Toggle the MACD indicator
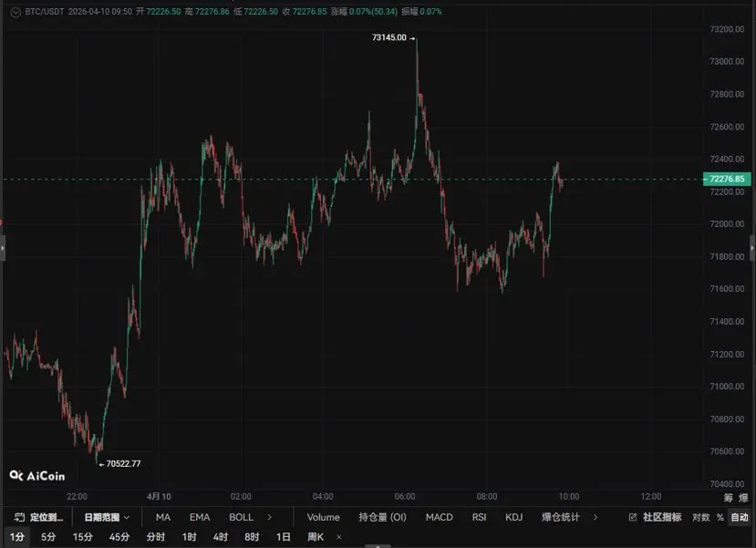 tap(440, 517)
